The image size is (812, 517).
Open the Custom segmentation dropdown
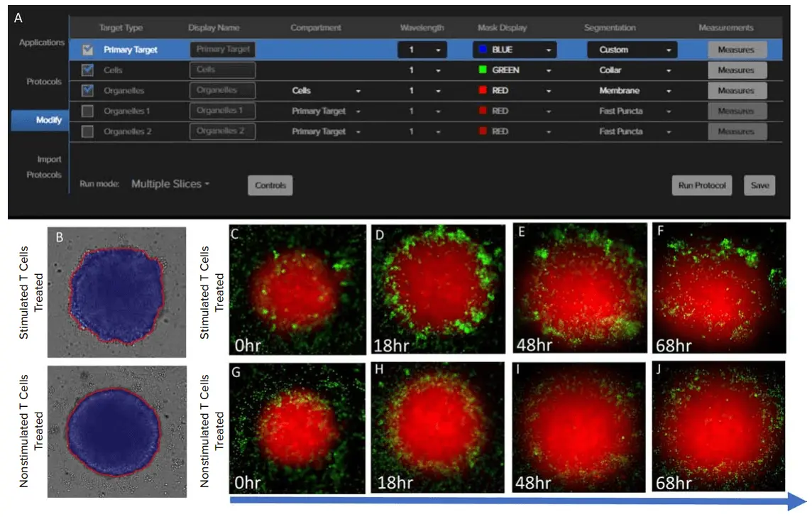tap(632, 50)
